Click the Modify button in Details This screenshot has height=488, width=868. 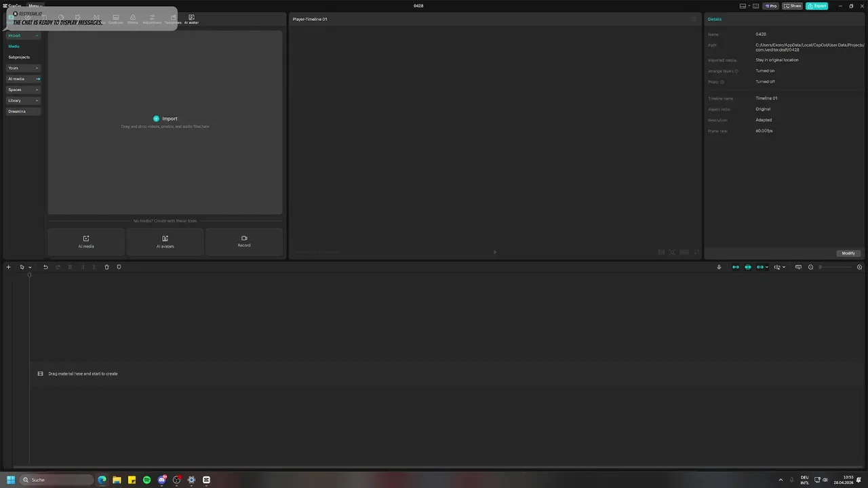[x=848, y=253]
